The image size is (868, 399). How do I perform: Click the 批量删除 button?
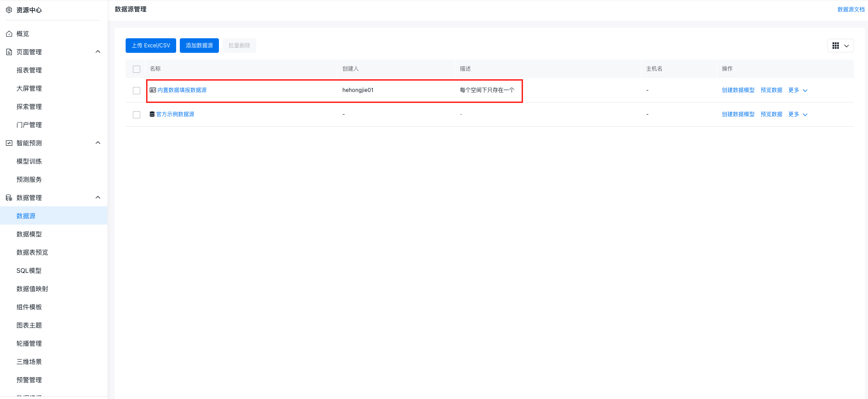point(239,46)
